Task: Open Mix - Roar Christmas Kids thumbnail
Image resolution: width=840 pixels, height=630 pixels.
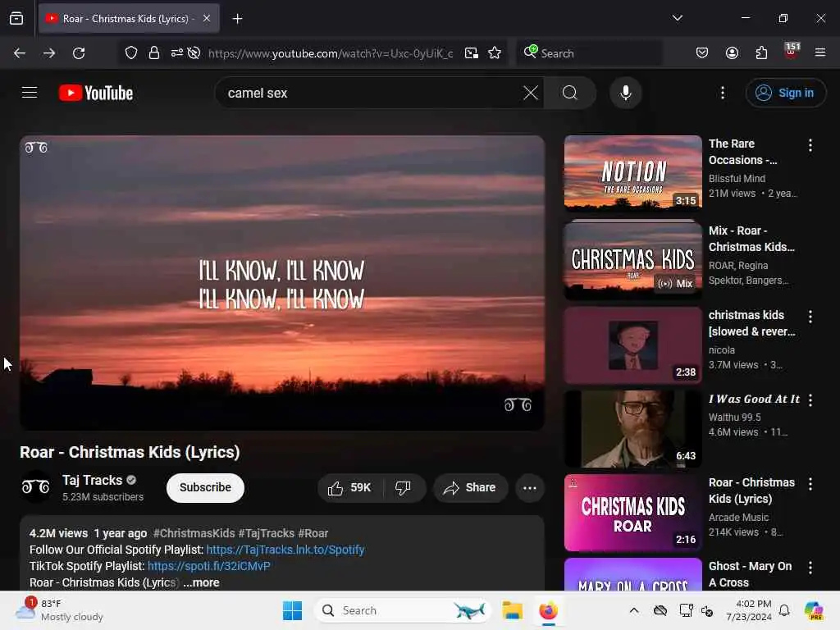Action: pos(632,260)
